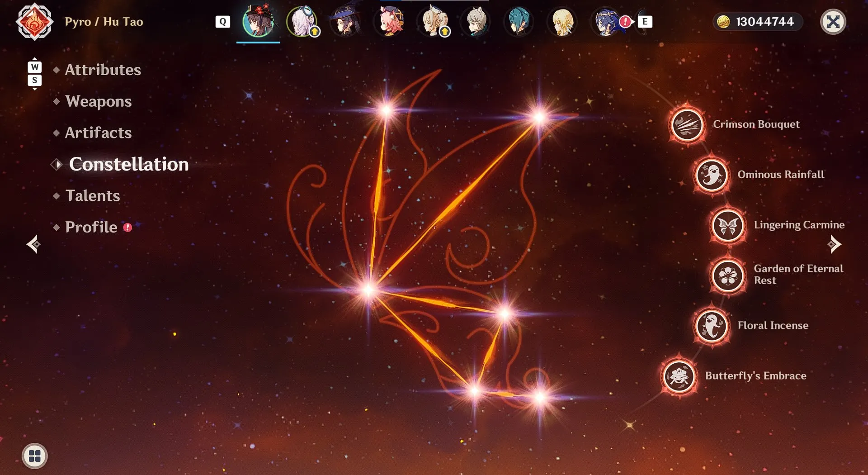868x475 pixels.
Task: Open the Profile menu with alert
Action: click(92, 227)
